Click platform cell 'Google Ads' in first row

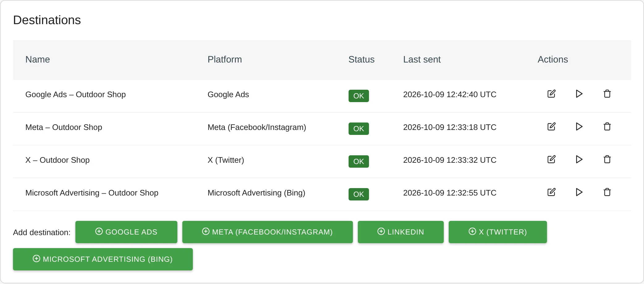pos(228,94)
